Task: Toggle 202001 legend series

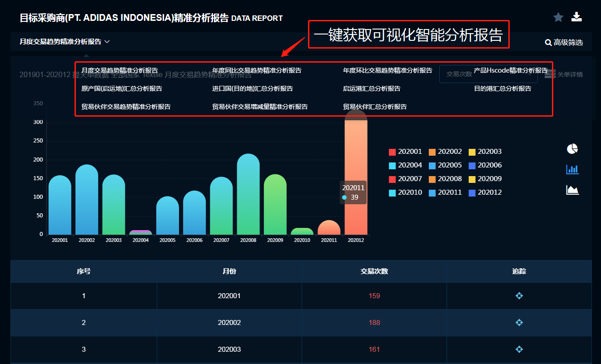Action: pos(405,152)
